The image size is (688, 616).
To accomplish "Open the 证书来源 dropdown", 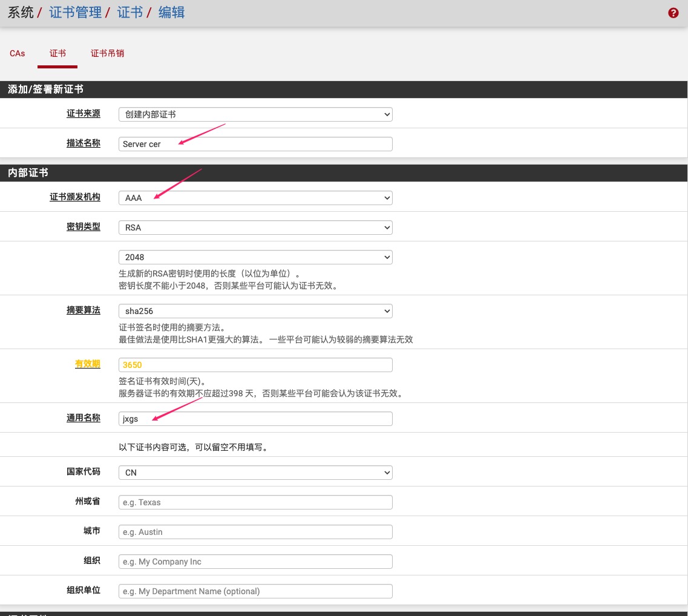I will [255, 114].
